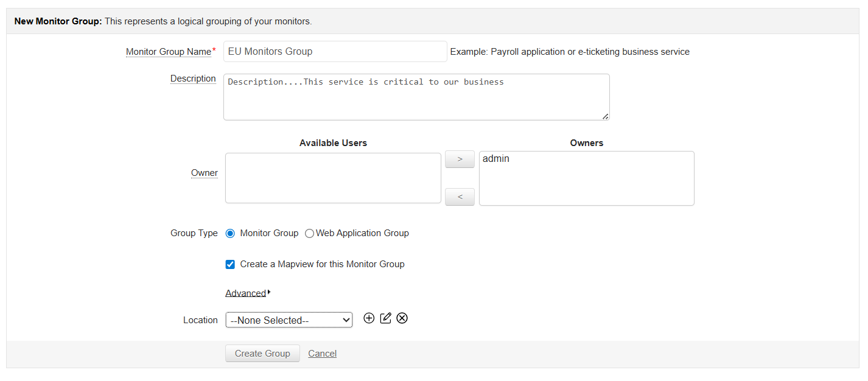Expand the Advanced section
The width and height of the screenshot is (868, 381).
245,293
